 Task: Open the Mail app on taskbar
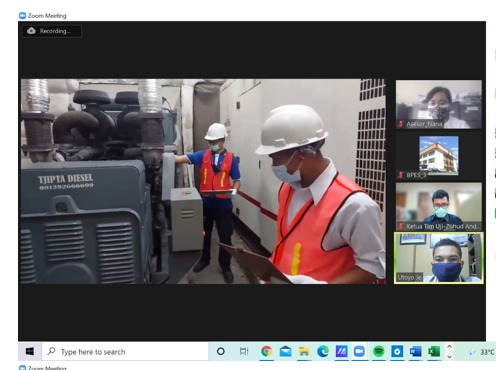(285, 351)
